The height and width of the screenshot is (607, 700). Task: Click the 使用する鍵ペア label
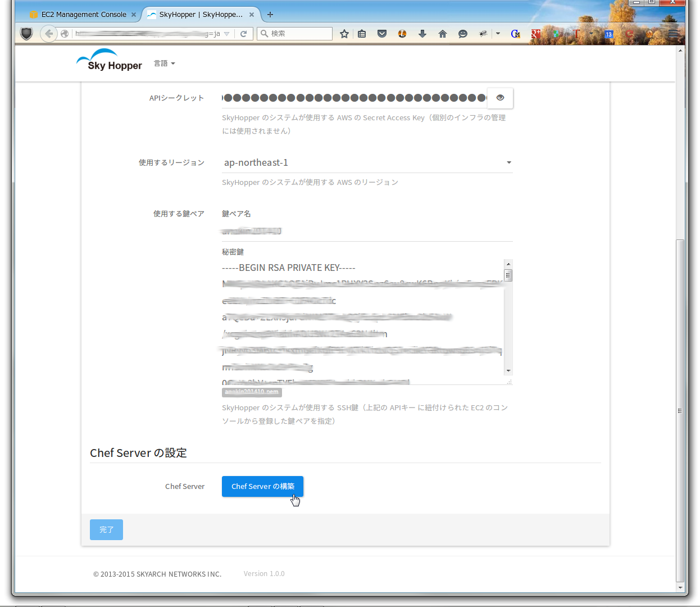tap(179, 214)
